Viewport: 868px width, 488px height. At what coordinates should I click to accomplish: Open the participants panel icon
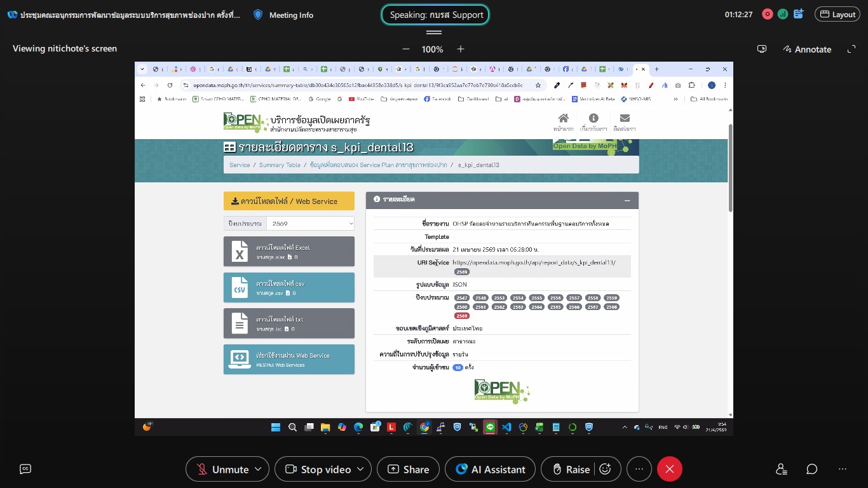pos(781,469)
